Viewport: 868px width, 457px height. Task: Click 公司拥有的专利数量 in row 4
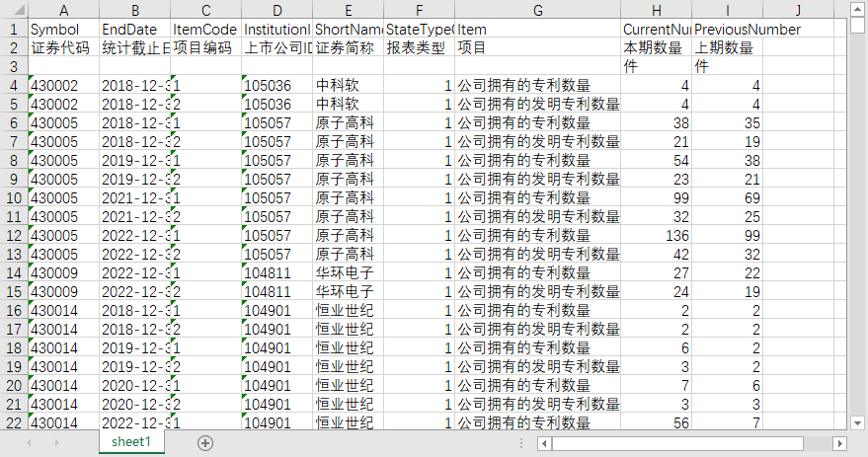pos(537,85)
